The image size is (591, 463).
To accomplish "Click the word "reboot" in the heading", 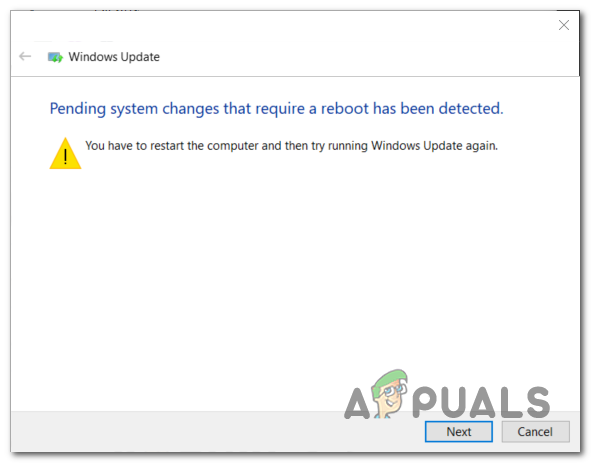I will click(x=344, y=109).
